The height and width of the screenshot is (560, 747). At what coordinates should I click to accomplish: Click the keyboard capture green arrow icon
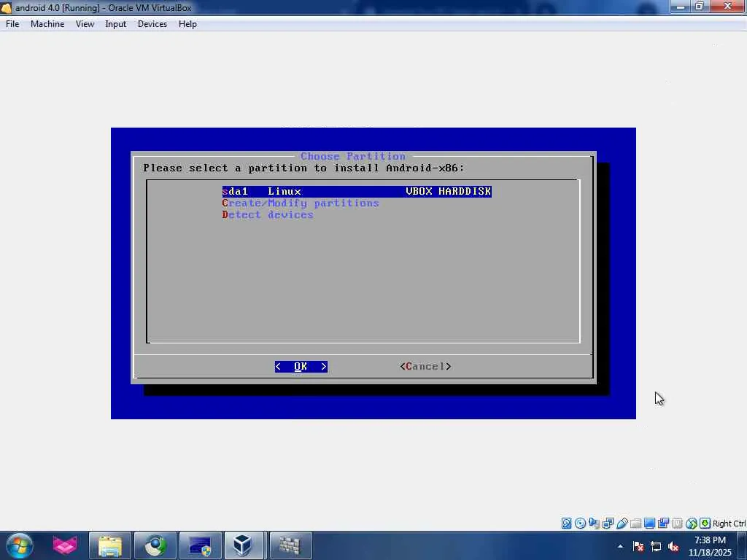point(705,524)
